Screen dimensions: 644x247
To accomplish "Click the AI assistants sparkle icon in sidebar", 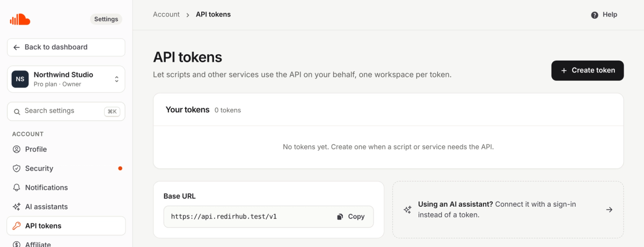I will [17, 207].
